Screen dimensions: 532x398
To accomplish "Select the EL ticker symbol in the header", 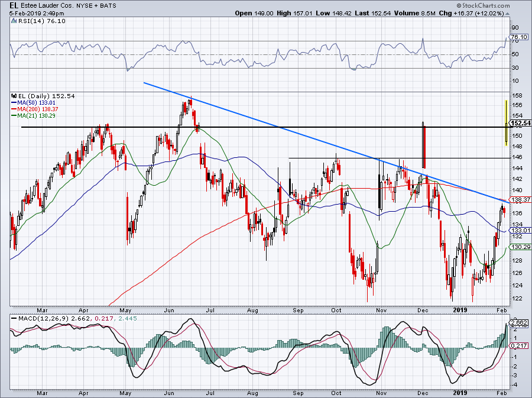I will pos(13,5).
